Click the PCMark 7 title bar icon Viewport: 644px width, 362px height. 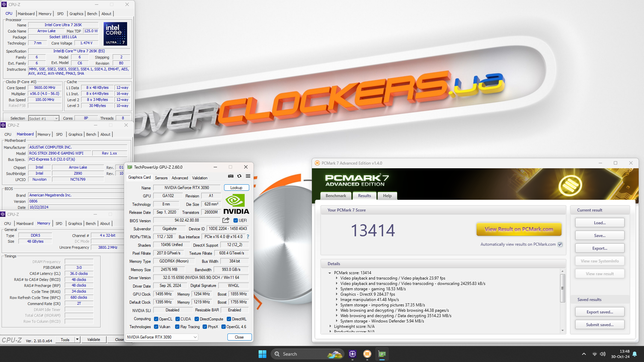click(x=317, y=163)
